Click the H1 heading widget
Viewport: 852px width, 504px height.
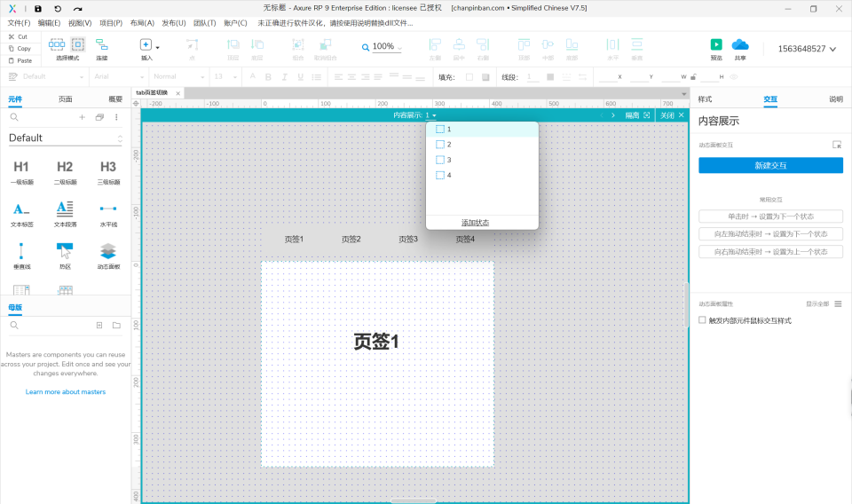pos(21,167)
